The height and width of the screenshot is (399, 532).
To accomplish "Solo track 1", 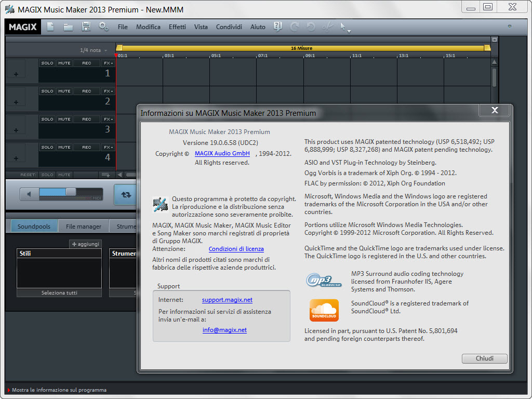I will [47, 63].
